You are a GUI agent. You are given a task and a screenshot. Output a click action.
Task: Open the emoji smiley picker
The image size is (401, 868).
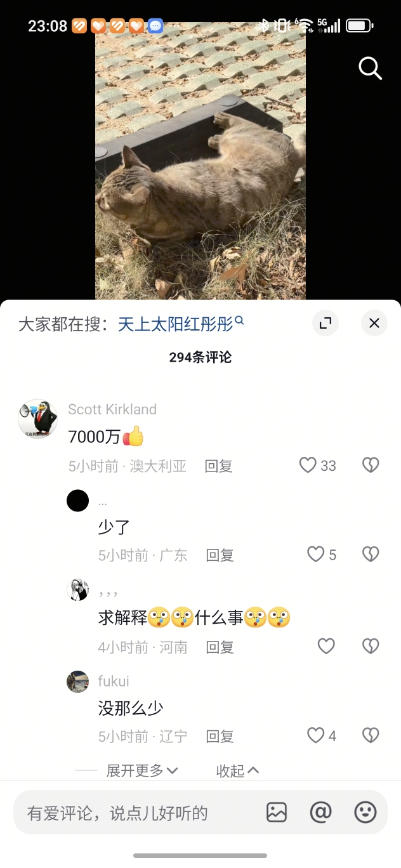pyautogui.click(x=365, y=812)
